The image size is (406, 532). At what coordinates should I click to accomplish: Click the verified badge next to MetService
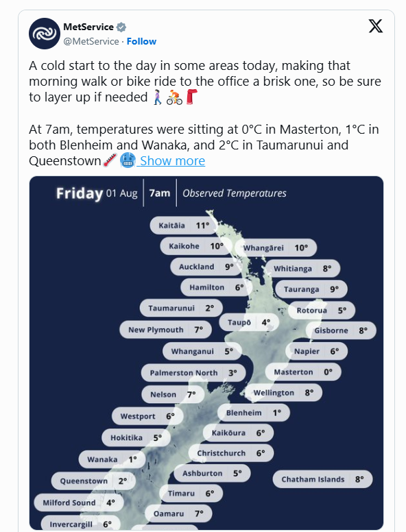pos(121,27)
